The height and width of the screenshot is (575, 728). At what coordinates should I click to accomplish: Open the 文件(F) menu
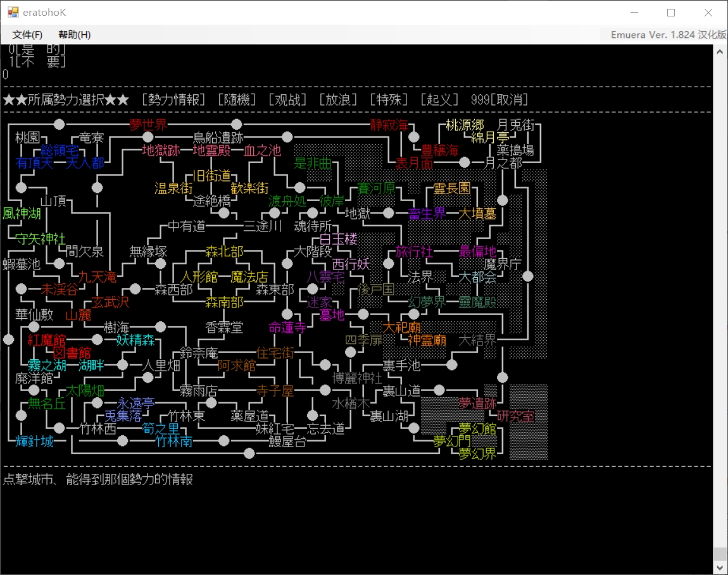tap(27, 35)
